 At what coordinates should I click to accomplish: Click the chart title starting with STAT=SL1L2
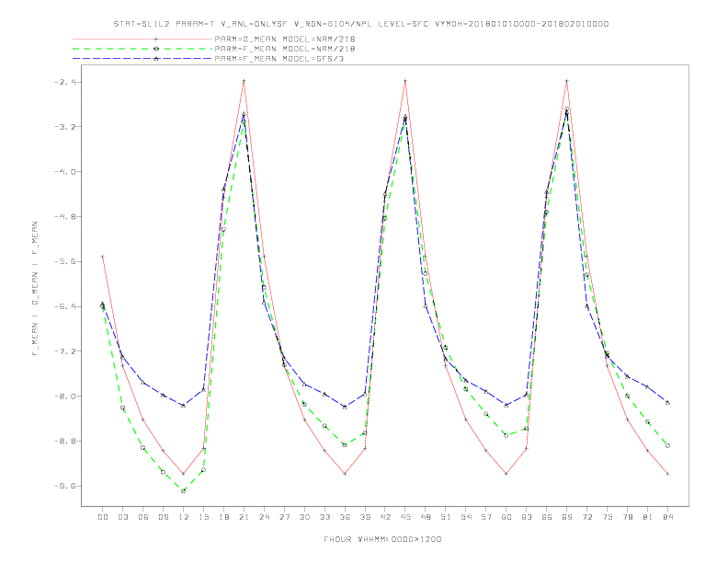coord(360,24)
